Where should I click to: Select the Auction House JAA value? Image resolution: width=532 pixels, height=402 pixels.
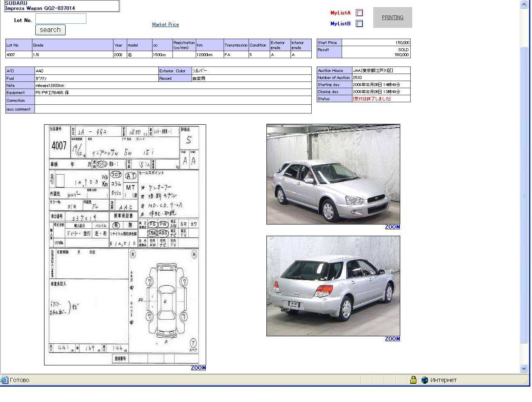click(381, 71)
